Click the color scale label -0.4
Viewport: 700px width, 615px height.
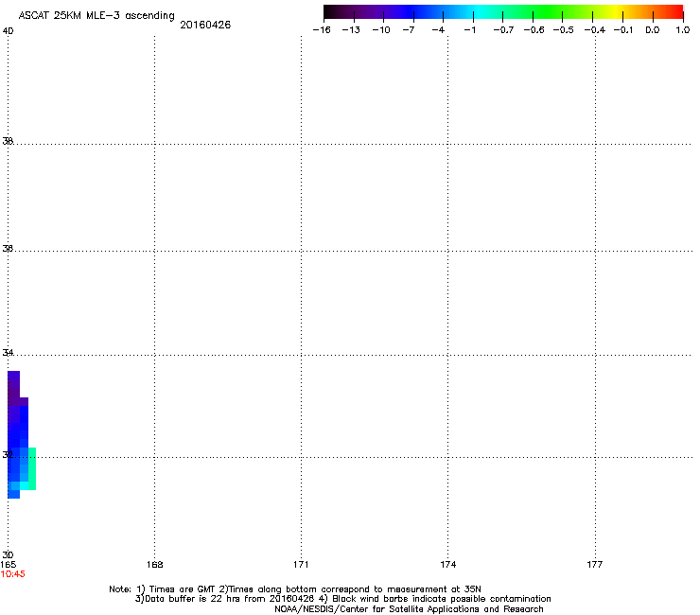[595, 30]
